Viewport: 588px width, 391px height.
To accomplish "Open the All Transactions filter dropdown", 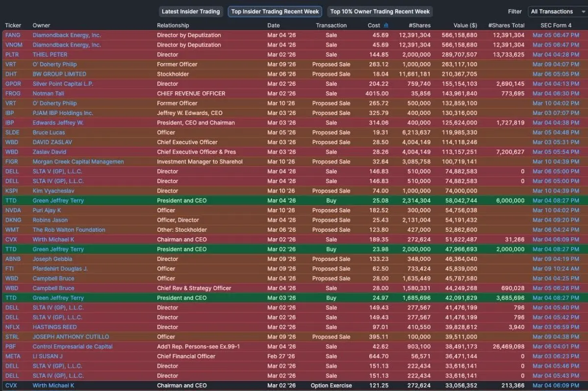I will coord(557,12).
